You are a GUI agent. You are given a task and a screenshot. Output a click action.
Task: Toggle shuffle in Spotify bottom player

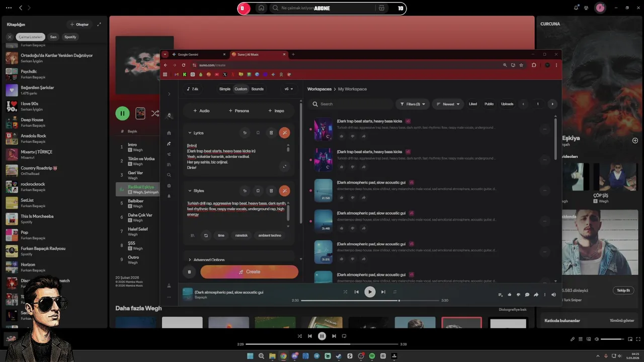[x=300, y=336]
